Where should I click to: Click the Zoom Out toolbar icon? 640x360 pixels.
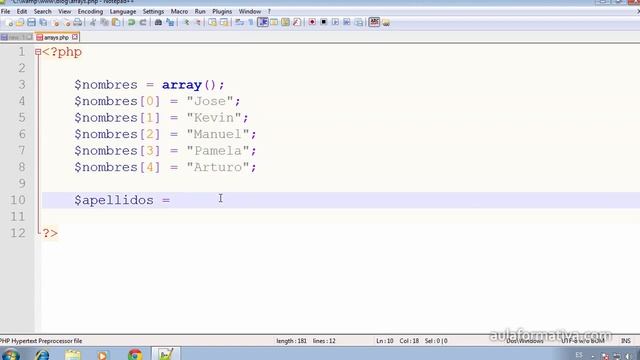tap(198, 22)
